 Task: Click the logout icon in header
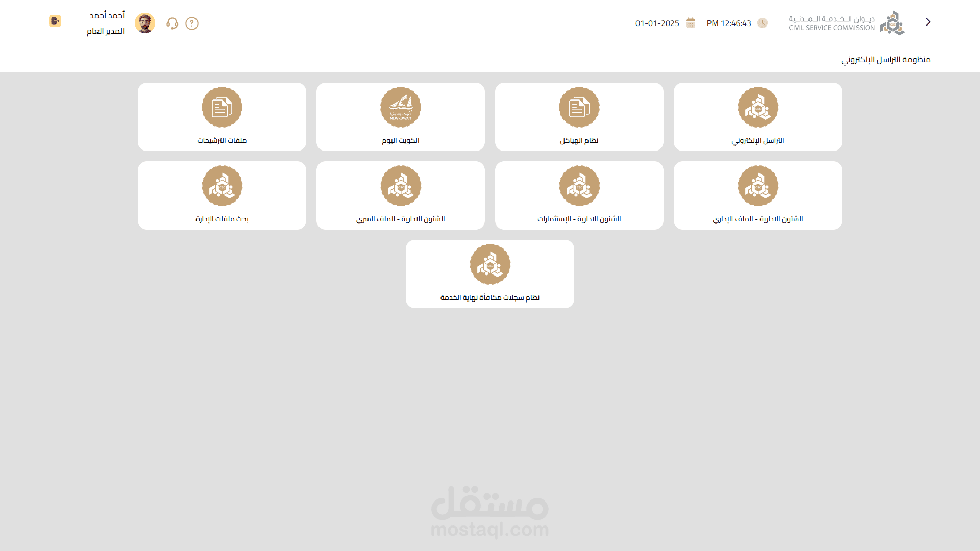pyautogui.click(x=55, y=21)
